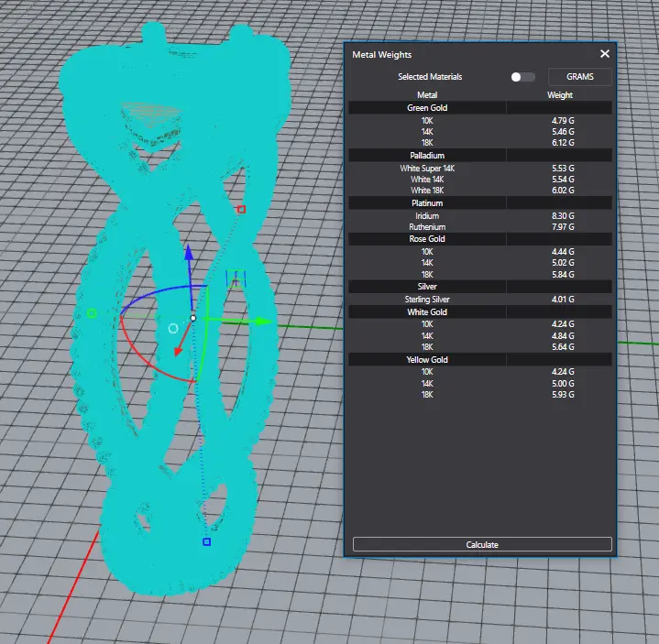Viewport: 659px width, 644px height.
Task: Click the blue Z-axis gumball arrow
Action: pyautogui.click(x=189, y=254)
